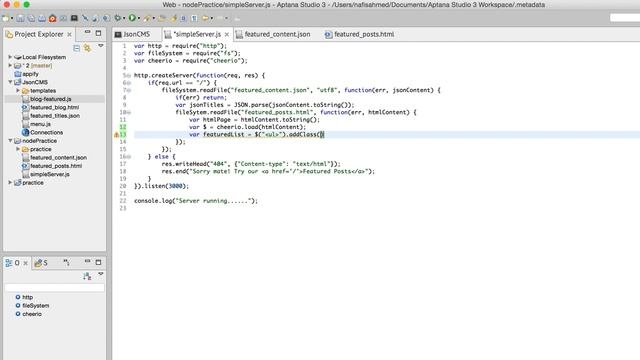This screenshot has height=360, width=640.
Task: Click the macOS green fullscreen button
Action: pyautogui.click(x=27, y=4)
